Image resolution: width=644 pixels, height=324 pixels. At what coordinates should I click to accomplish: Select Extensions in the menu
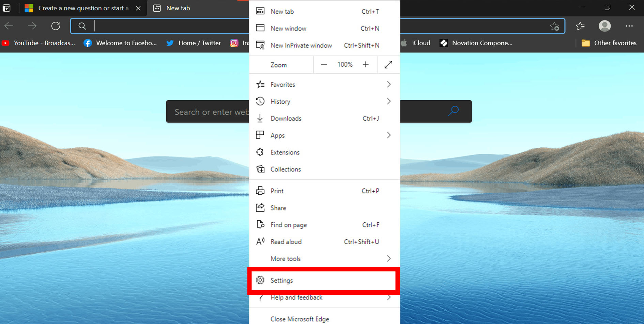click(x=285, y=152)
